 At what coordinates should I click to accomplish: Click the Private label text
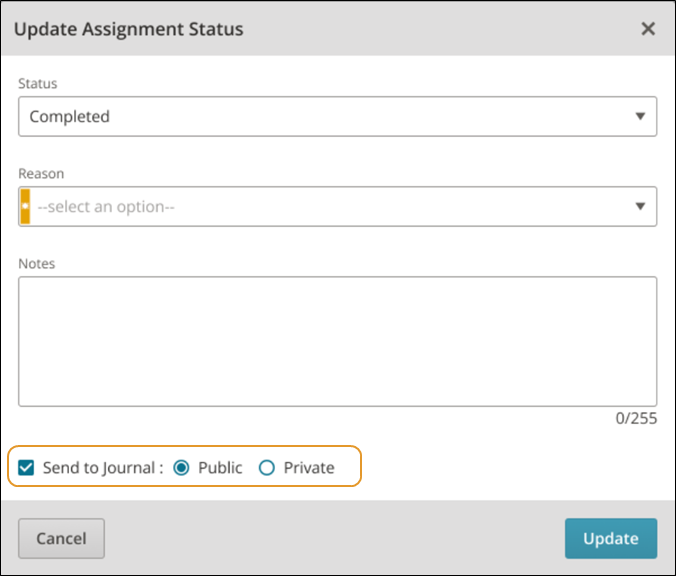point(309,468)
